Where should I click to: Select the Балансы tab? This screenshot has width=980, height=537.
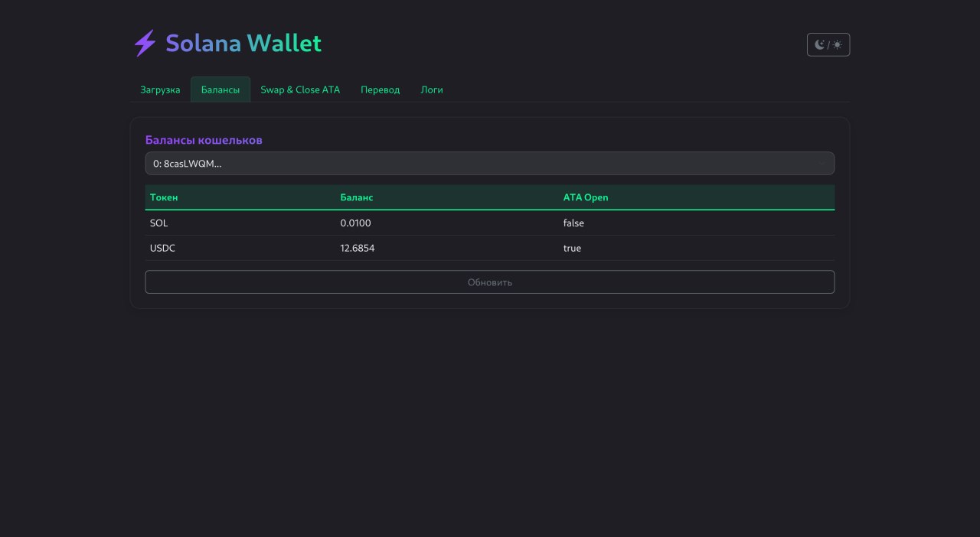click(220, 89)
